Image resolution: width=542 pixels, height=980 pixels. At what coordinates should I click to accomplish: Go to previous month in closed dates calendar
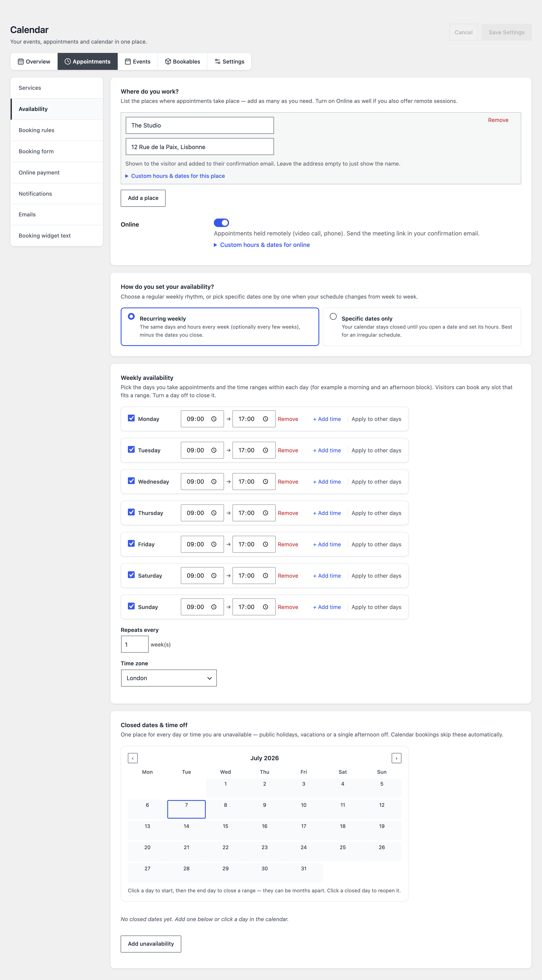click(x=133, y=758)
